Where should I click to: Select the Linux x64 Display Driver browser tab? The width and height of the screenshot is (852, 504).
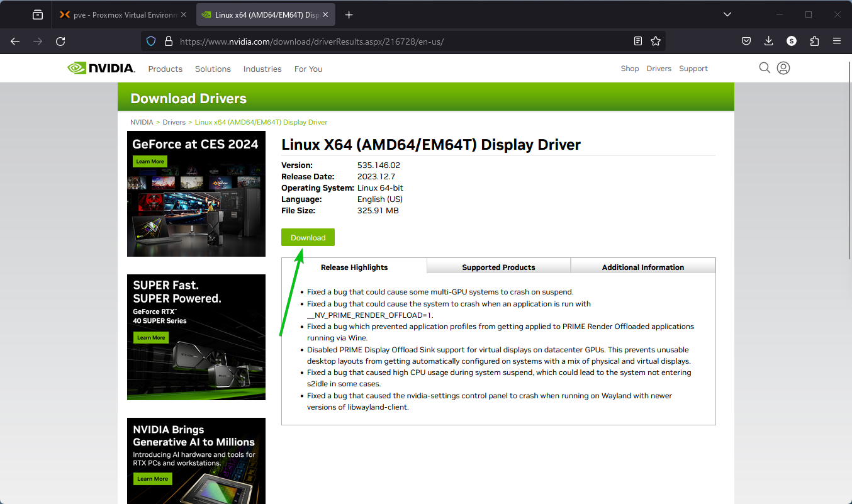(266, 14)
